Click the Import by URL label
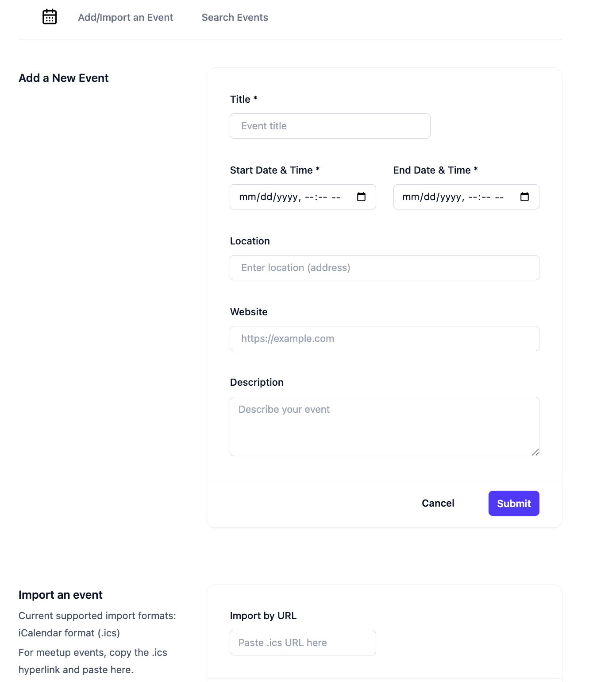The height and width of the screenshot is (682, 616). (x=263, y=616)
